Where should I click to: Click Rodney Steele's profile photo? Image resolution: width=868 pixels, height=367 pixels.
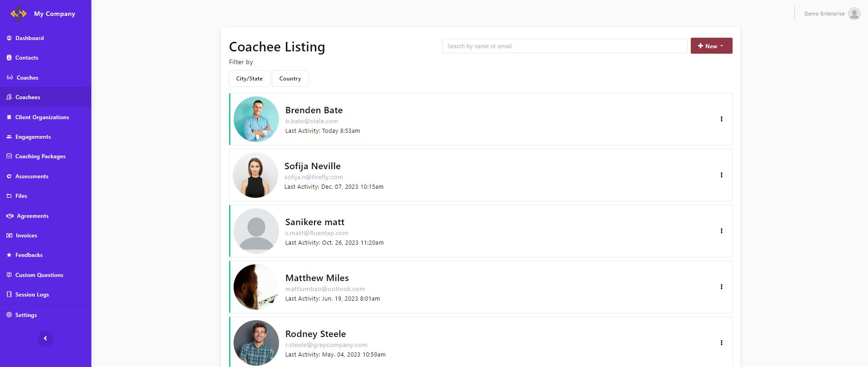click(256, 342)
